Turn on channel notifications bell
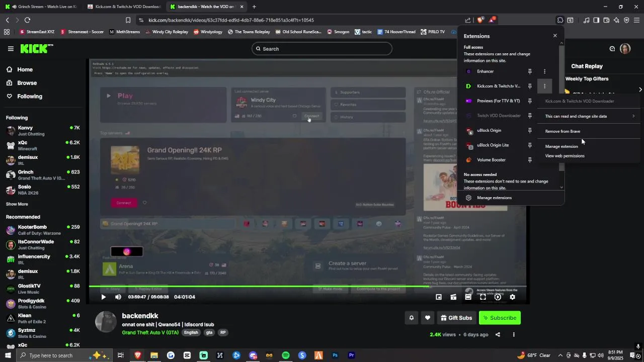 (x=412, y=318)
